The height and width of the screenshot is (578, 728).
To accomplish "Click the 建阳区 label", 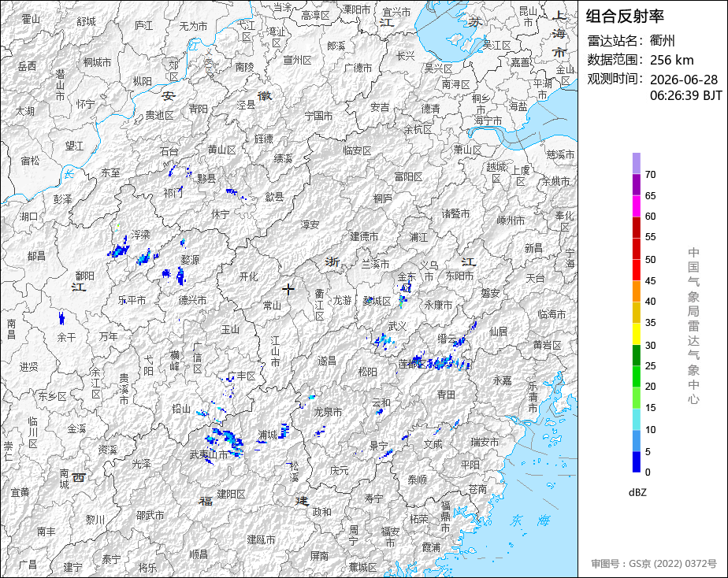I will (x=231, y=494).
